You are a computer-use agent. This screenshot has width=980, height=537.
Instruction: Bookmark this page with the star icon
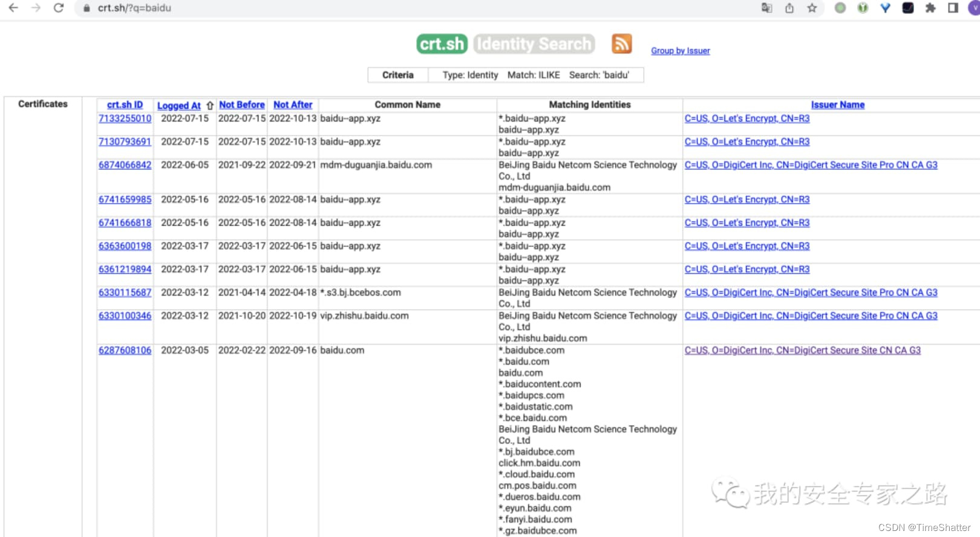click(x=812, y=8)
